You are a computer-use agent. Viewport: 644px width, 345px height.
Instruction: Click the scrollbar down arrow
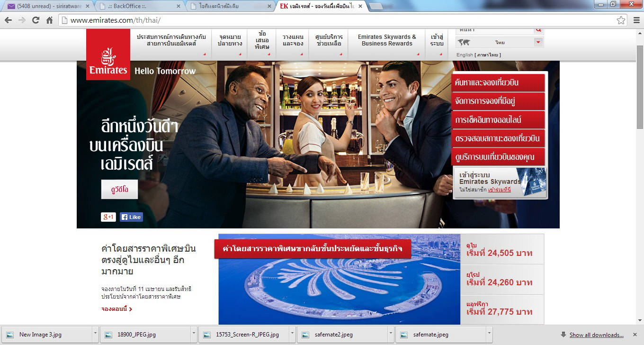point(640,320)
